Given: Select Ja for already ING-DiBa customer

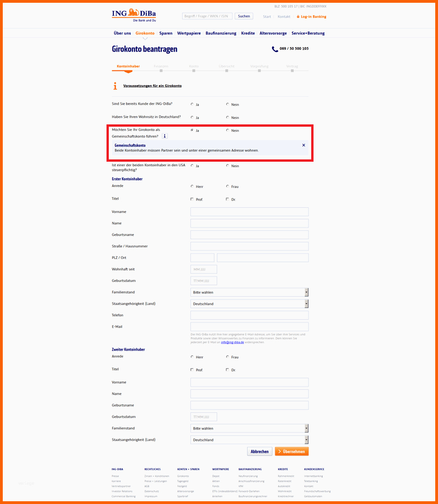Looking at the screenshot, I should pos(192,104).
